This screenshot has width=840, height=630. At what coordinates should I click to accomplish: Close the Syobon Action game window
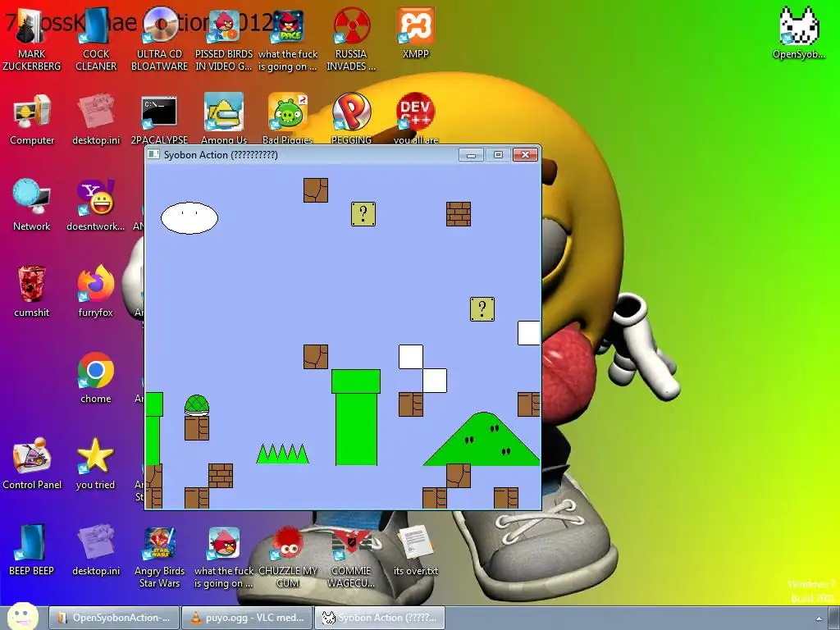pos(526,155)
